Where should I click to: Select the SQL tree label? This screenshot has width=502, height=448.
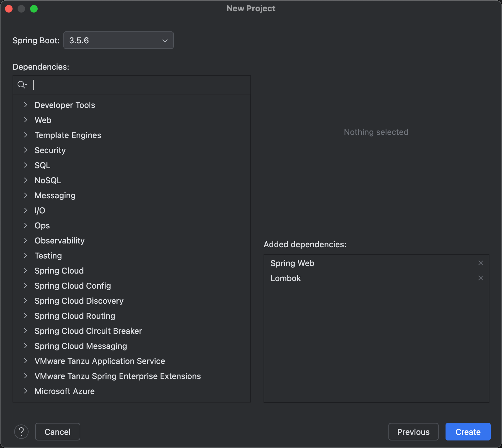coord(42,165)
